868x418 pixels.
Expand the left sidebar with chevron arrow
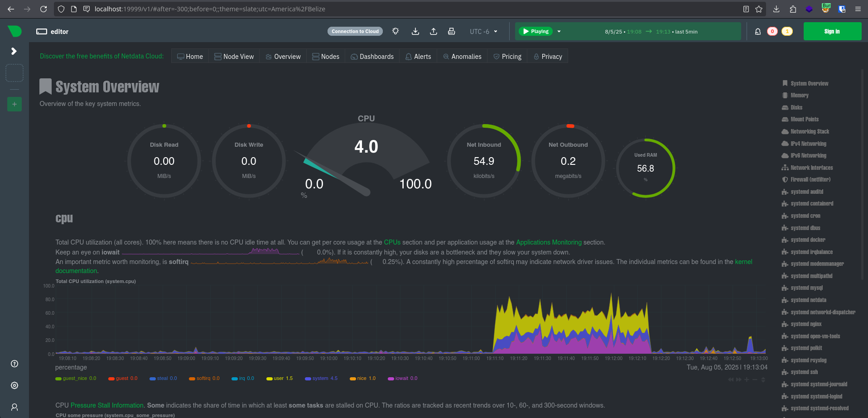(14, 51)
